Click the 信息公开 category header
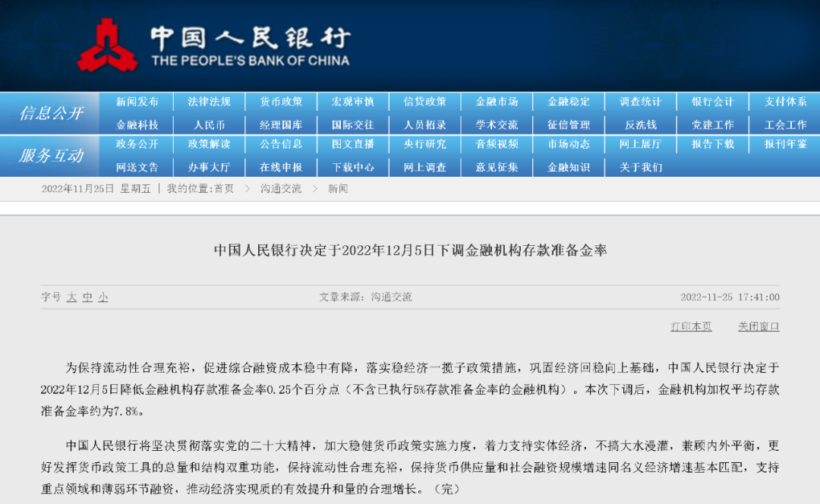 click(52, 113)
